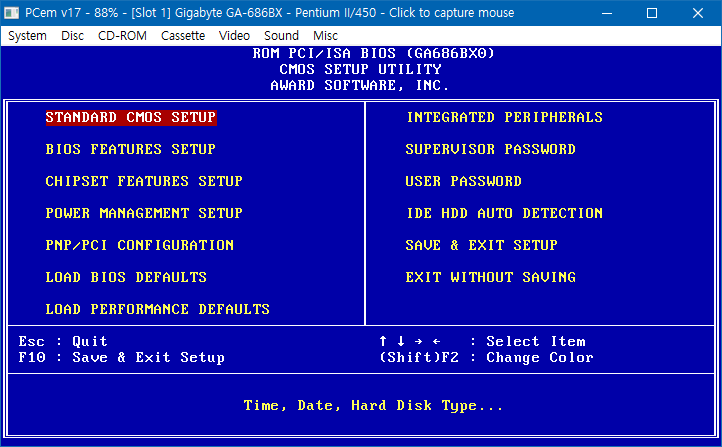Viewport: 722px width, 447px height.
Task: Open the Disc menu
Action: pyautogui.click(x=72, y=36)
